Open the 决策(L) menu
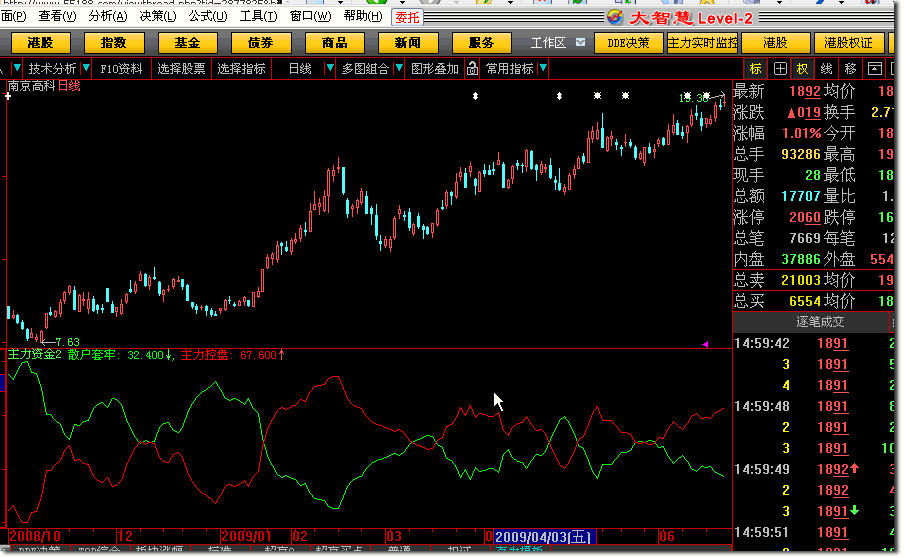 [x=158, y=16]
